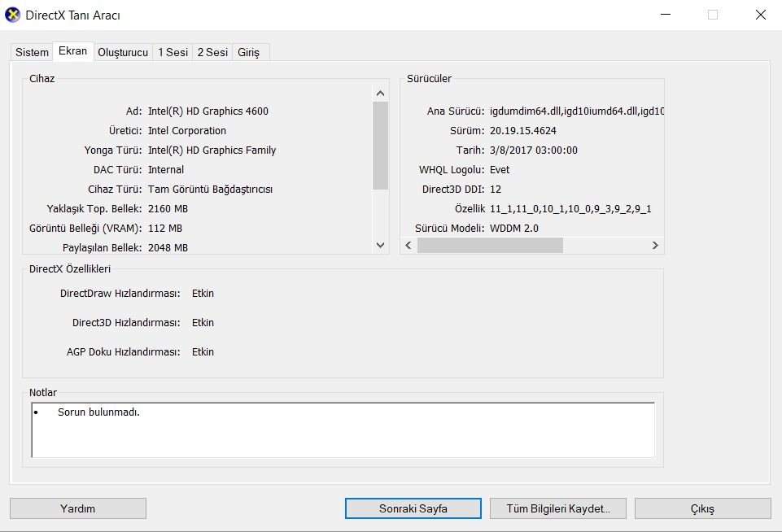Click Tüm Bilgileri Kaydet button

pyautogui.click(x=558, y=508)
